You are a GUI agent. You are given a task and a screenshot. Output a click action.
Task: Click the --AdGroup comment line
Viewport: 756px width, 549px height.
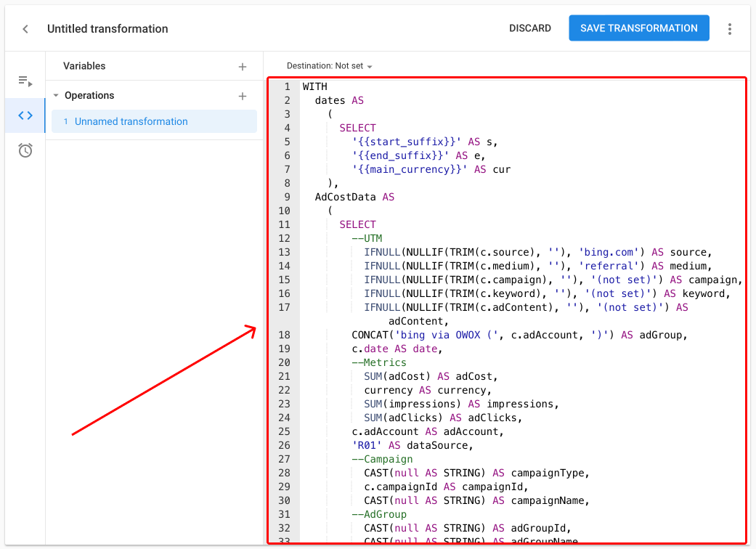click(x=379, y=514)
